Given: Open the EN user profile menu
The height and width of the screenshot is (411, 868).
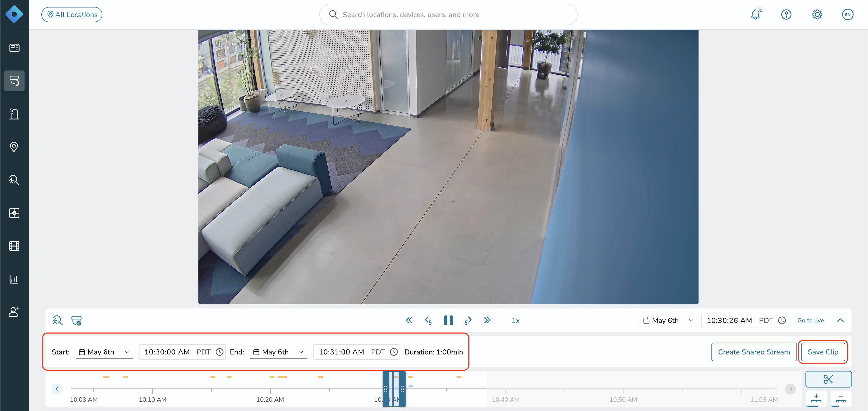Looking at the screenshot, I should point(847,14).
